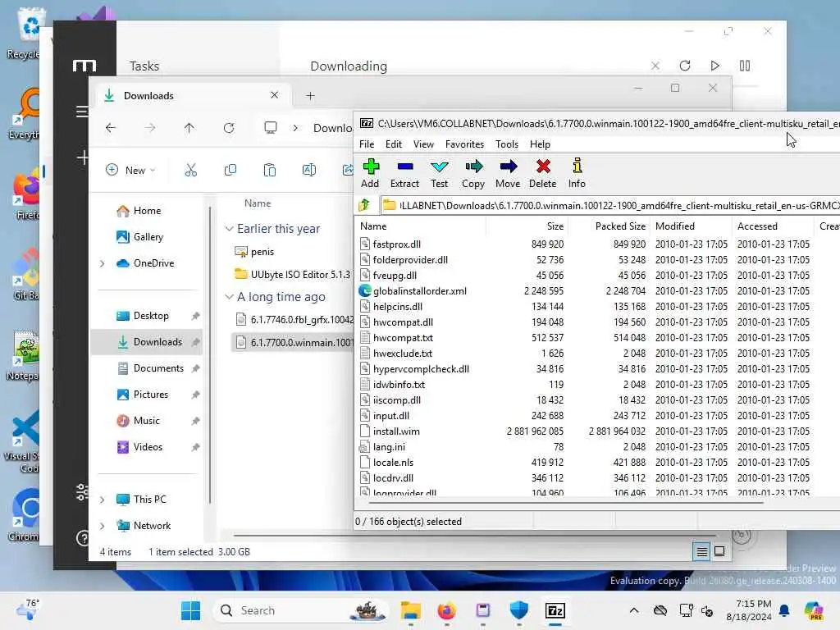Open Videos in Explorer sidebar

pyautogui.click(x=147, y=447)
